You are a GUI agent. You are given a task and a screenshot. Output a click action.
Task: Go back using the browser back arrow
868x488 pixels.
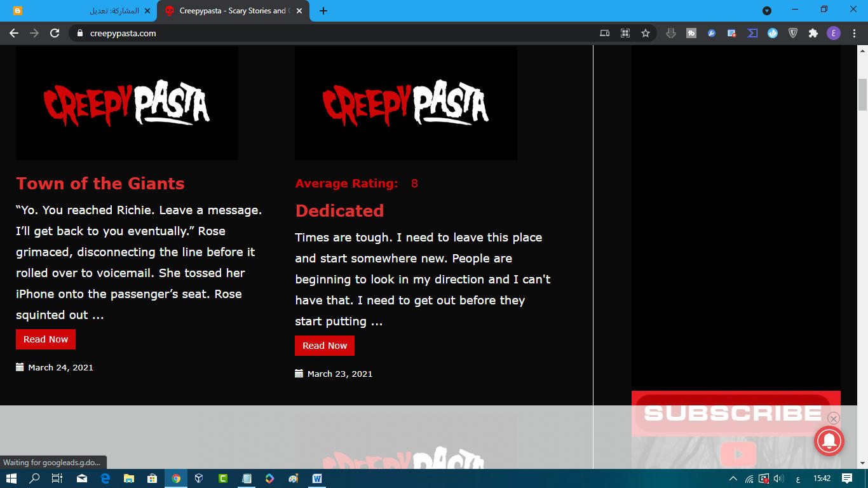(14, 33)
